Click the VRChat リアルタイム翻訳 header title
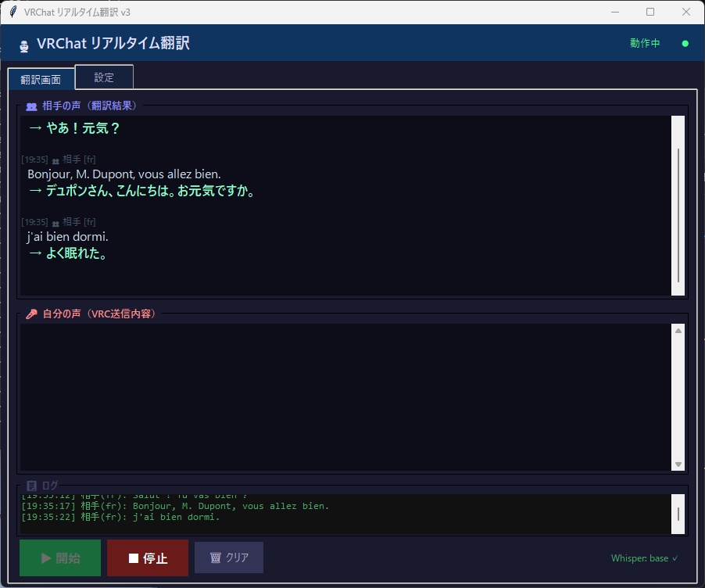This screenshot has height=588, width=705. coord(113,43)
